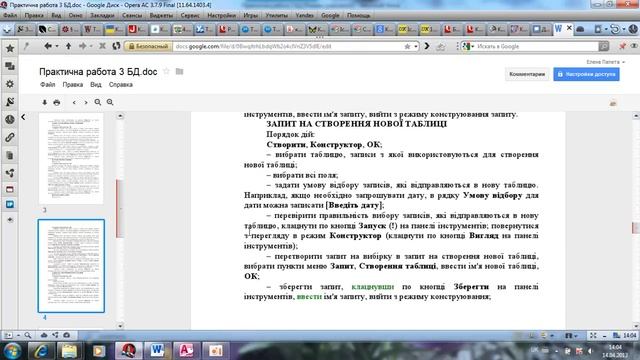Click the folder icon beside document title
Screen dimensions: 640x360
179,71
